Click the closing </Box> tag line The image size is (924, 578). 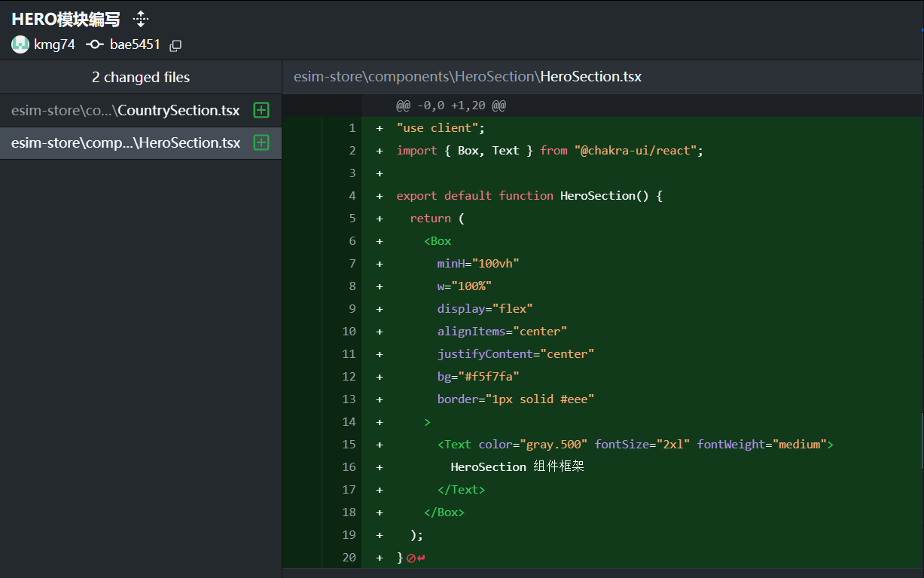pyautogui.click(x=444, y=512)
